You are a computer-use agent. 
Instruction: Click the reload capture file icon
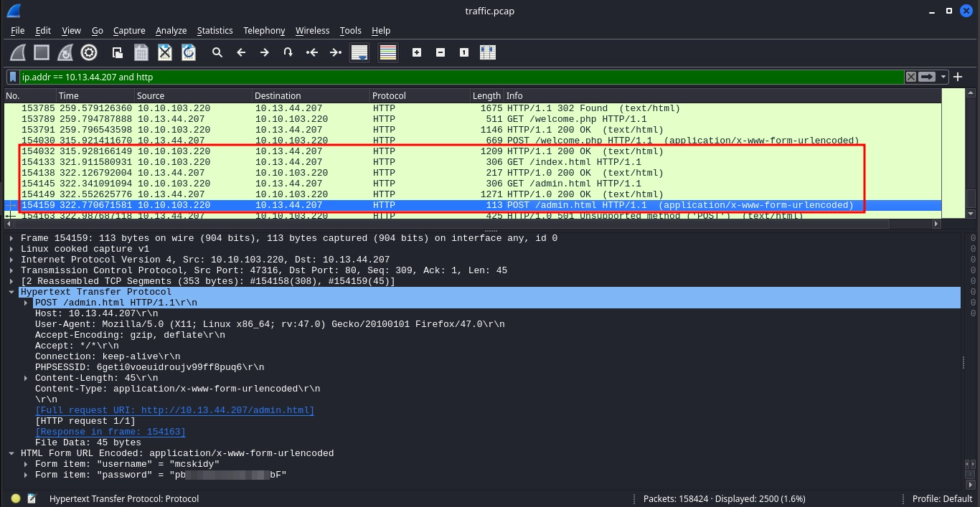pyautogui.click(x=189, y=52)
